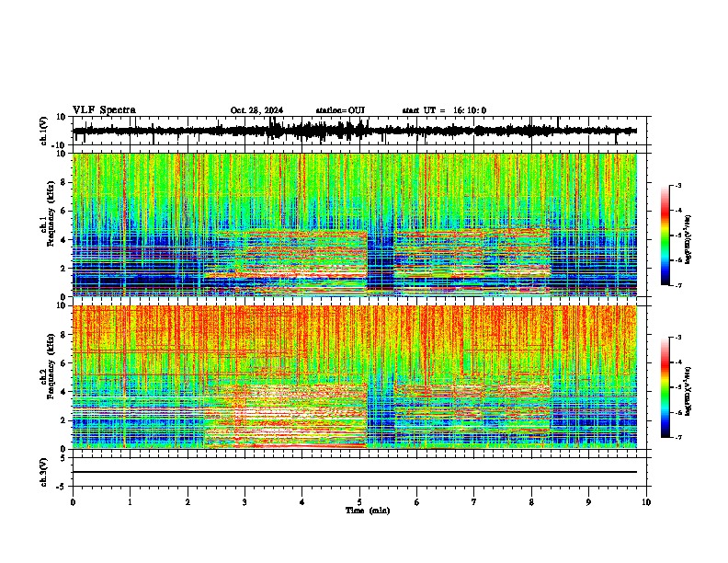Click the "-7" label on ch.1 color scale
728x563 pixels.
pyautogui.click(x=678, y=285)
